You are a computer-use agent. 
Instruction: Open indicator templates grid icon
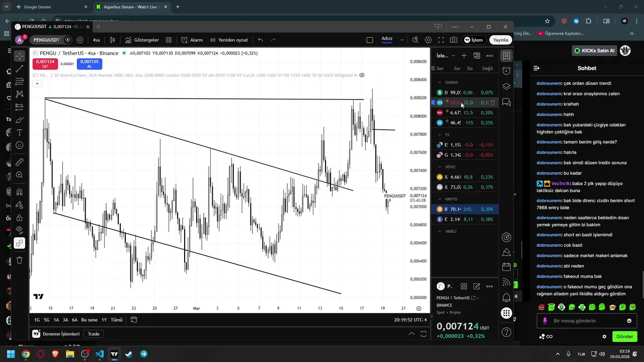pyautogui.click(x=169, y=40)
